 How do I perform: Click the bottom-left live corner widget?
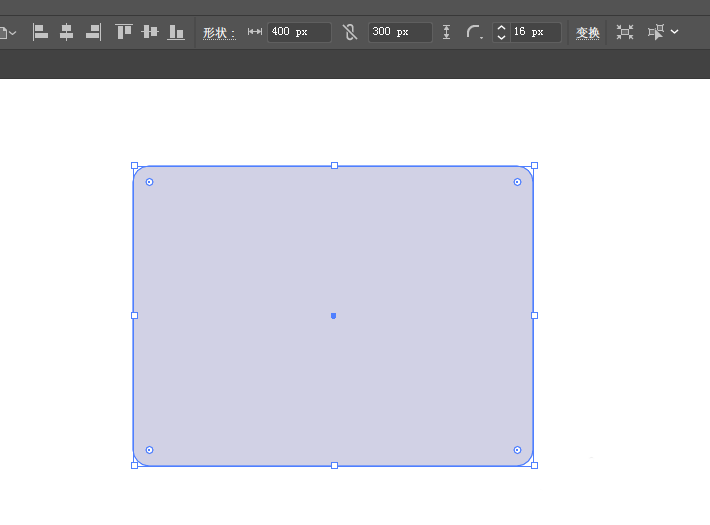[x=149, y=450]
